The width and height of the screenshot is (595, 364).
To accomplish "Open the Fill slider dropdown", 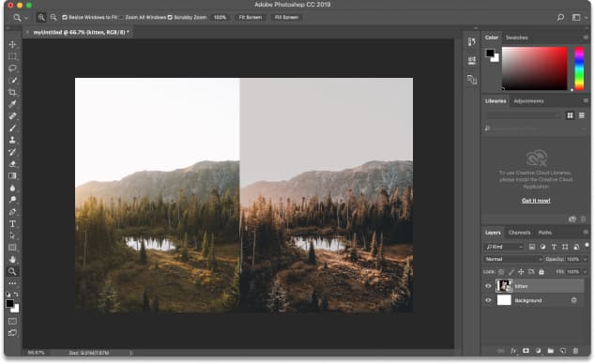I will click(585, 272).
